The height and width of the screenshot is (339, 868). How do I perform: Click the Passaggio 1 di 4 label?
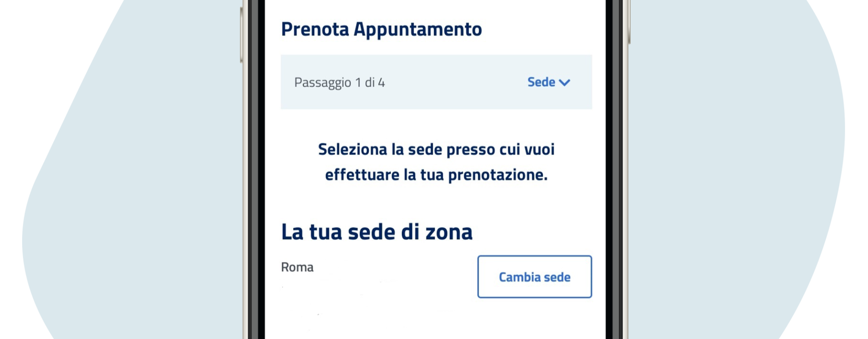[340, 83]
